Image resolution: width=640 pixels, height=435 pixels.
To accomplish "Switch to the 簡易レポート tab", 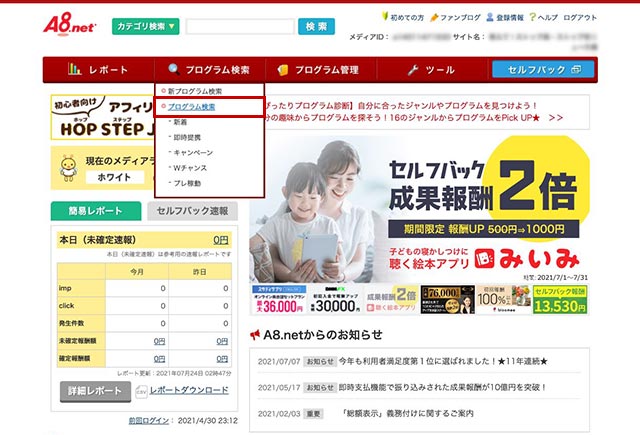I will point(96,211).
